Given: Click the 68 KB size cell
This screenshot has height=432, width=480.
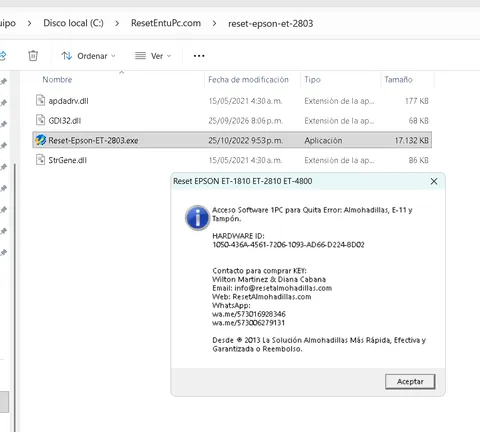Looking at the screenshot, I should (419, 121).
